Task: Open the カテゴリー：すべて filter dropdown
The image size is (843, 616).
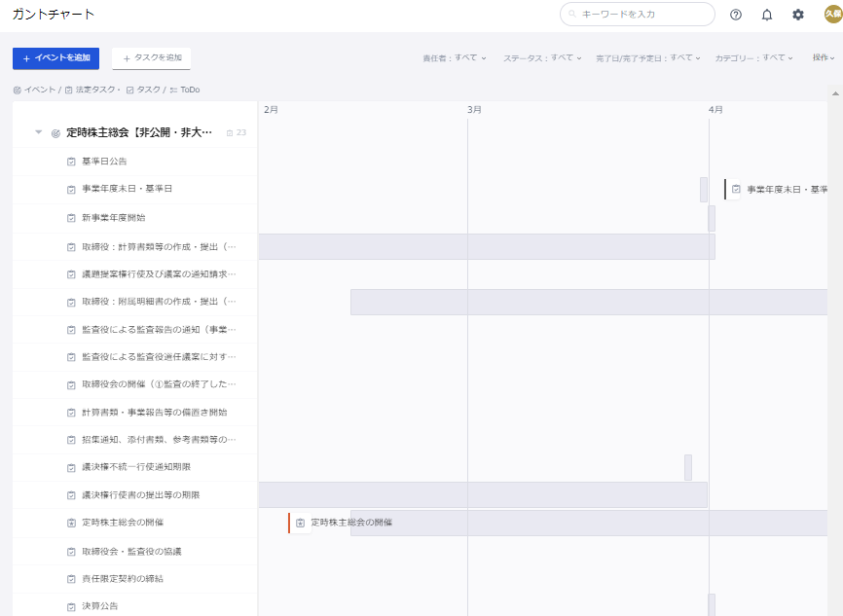Action: 753,58
